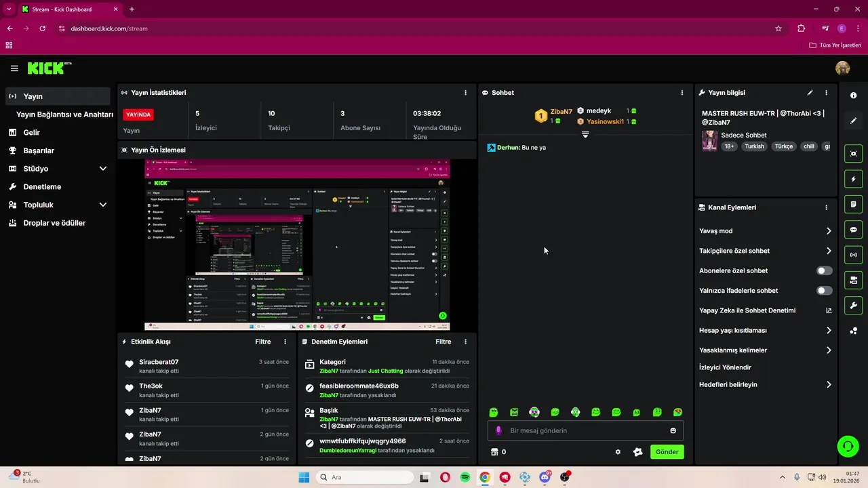Click the three-dots icon at sidebar bottom
The image size is (868, 488).
854,331
